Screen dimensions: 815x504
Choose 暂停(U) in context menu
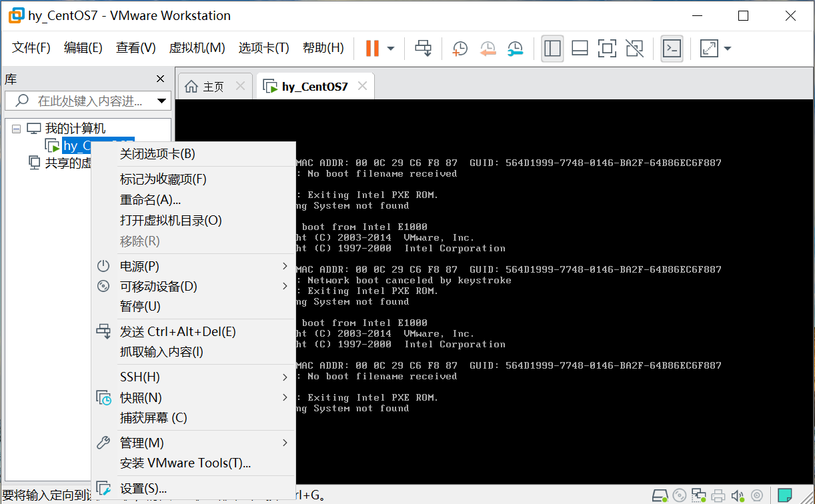coord(193,307)
